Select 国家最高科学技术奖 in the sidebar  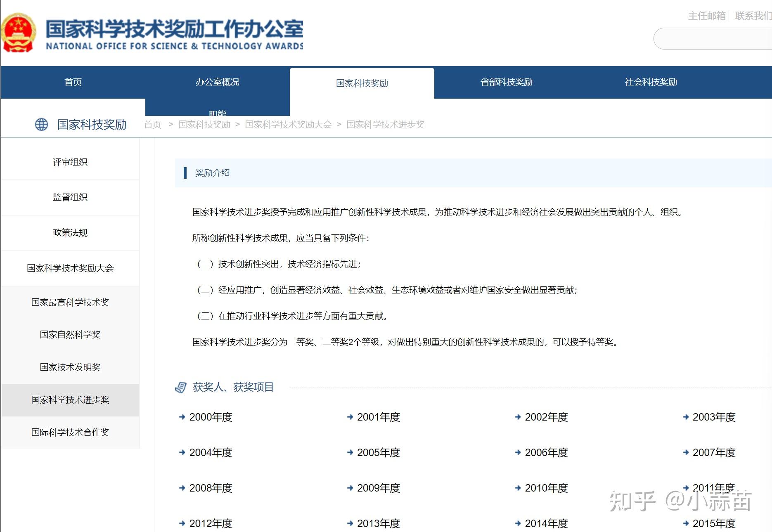point(71,302)
